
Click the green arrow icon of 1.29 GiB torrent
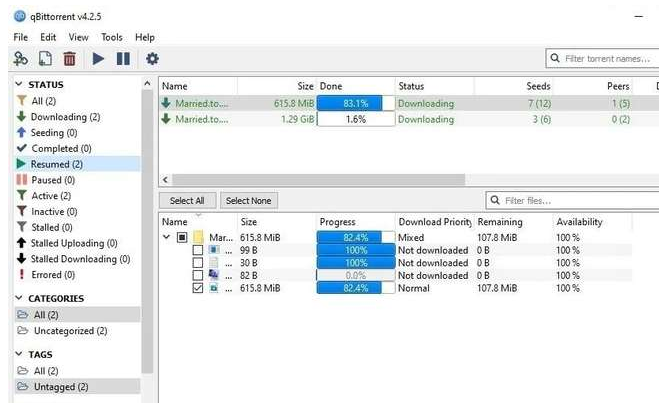point(166,119)
